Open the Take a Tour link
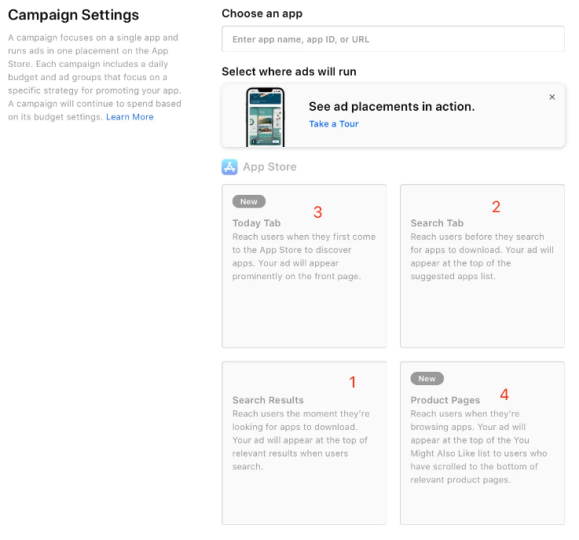The width and height of the screenshot is (579, 540). point(334,124)
